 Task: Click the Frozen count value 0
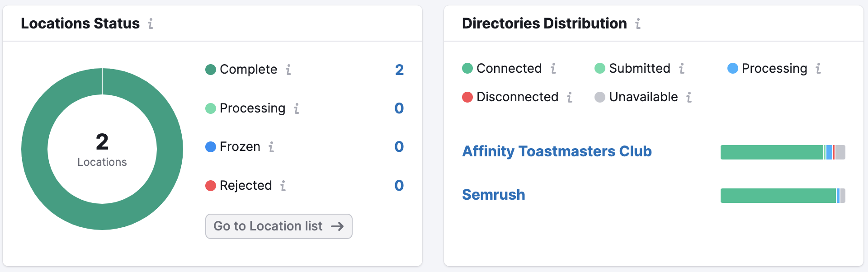(399, 147)
